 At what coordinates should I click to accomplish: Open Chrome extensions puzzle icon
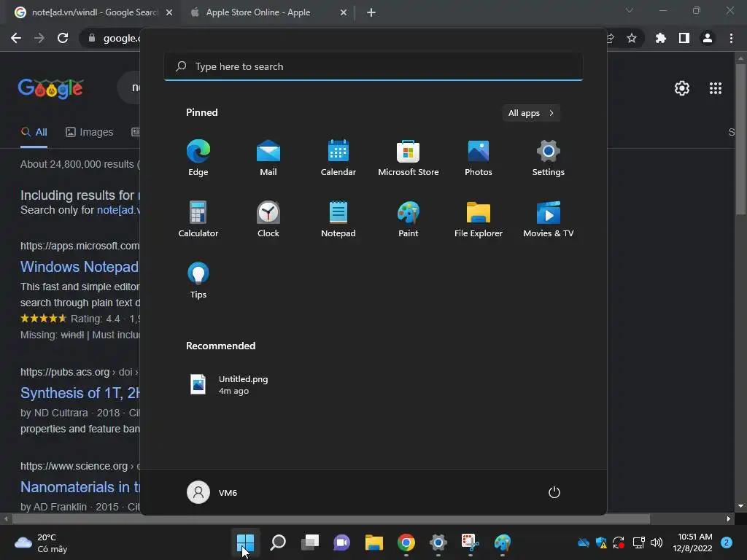[661, 38]
